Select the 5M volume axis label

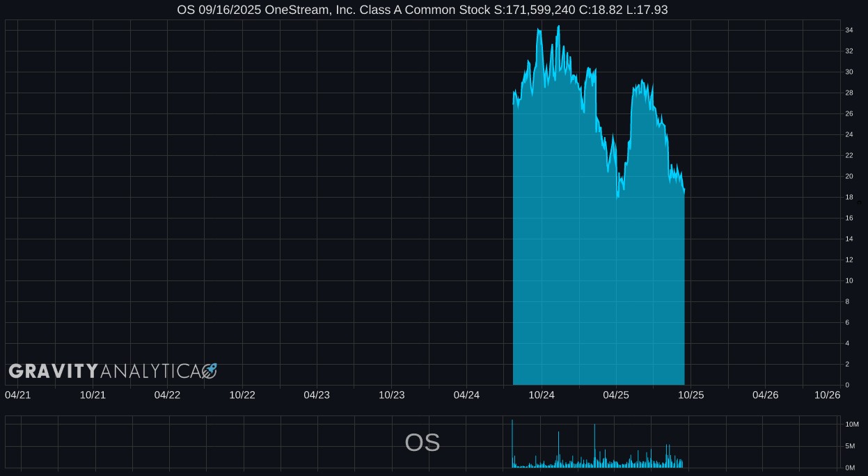(851, 446)
